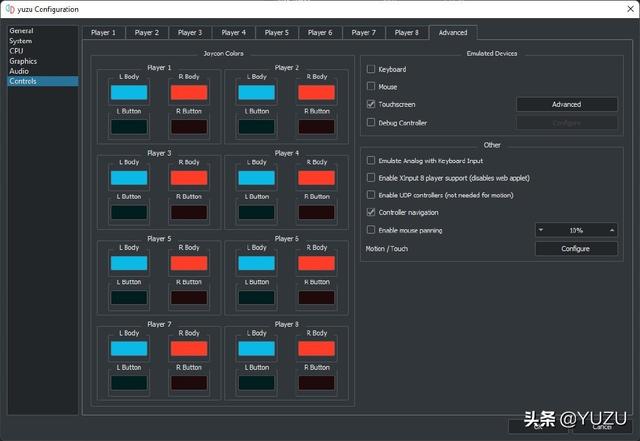Change Player 3 L Button color
Viewport: 640px width, 441px height.
129,212
